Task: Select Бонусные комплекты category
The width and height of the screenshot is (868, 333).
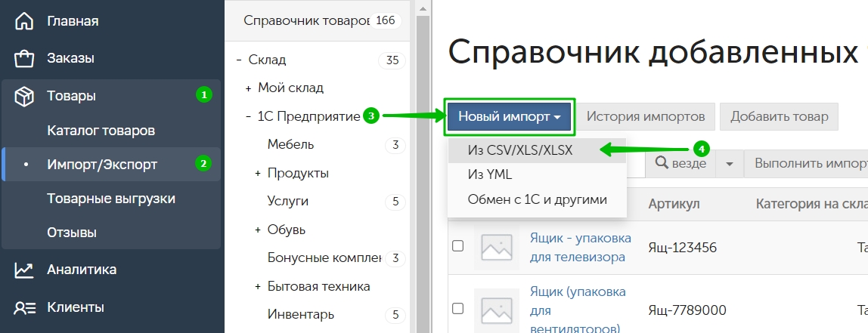Action: tap(324, 257)
